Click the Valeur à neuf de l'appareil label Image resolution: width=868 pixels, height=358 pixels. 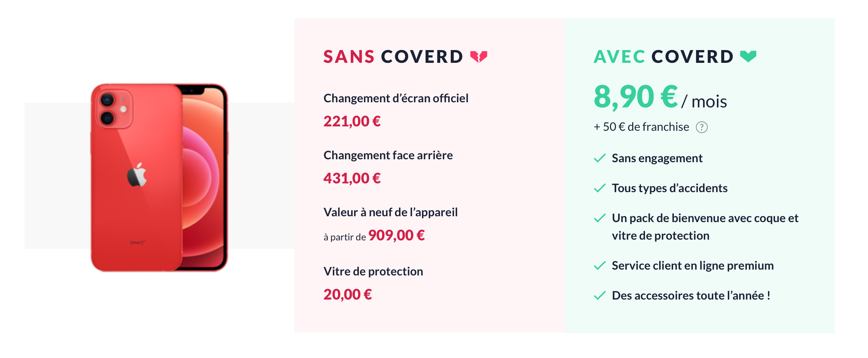[390, 212]
